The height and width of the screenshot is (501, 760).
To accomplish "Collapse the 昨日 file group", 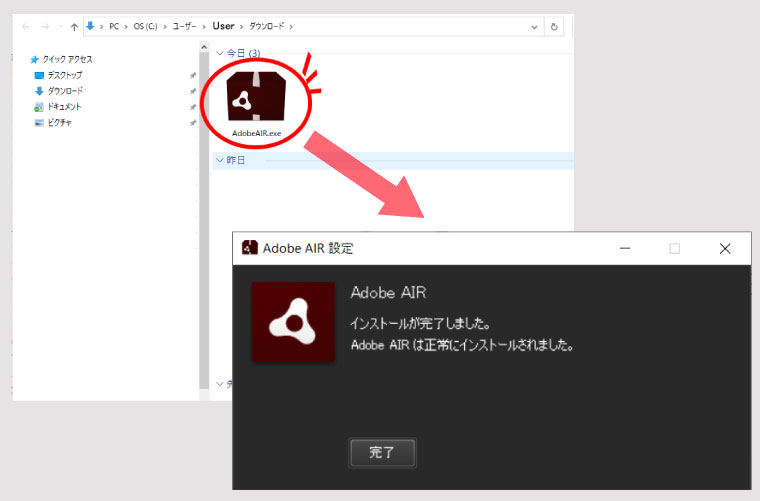I will tap(220, 160).
